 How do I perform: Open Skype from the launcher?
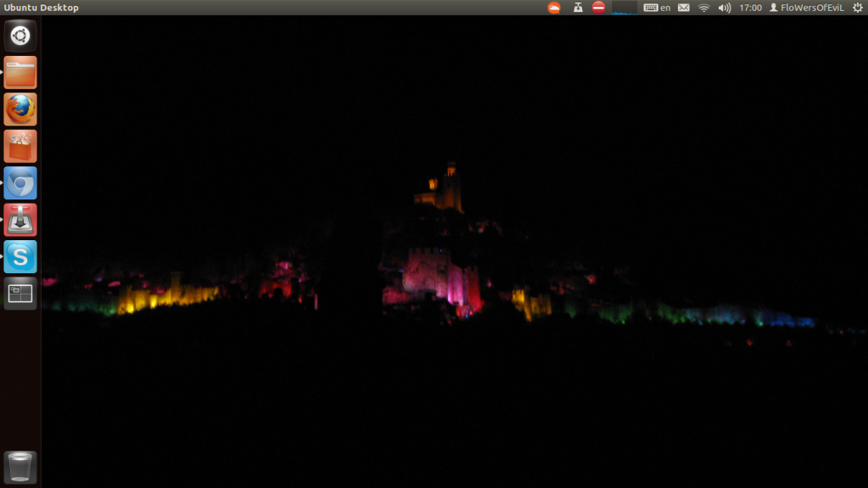[x=20, y=256]
